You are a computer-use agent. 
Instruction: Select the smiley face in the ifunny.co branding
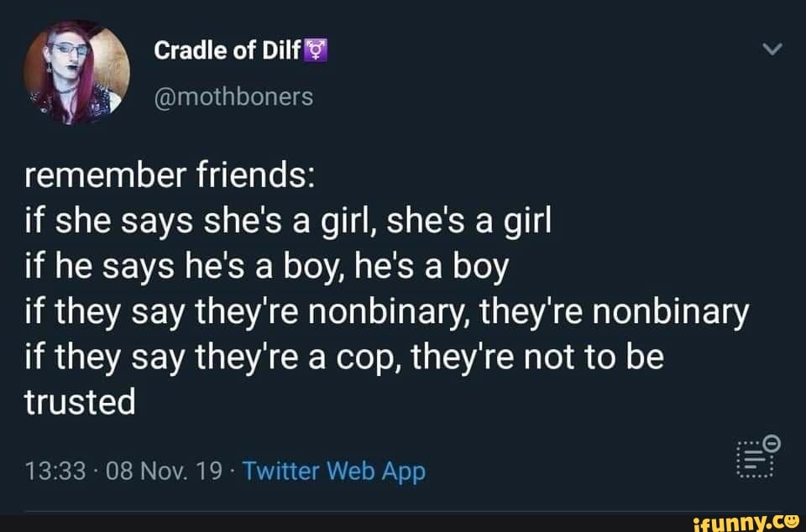coord(793,520)
